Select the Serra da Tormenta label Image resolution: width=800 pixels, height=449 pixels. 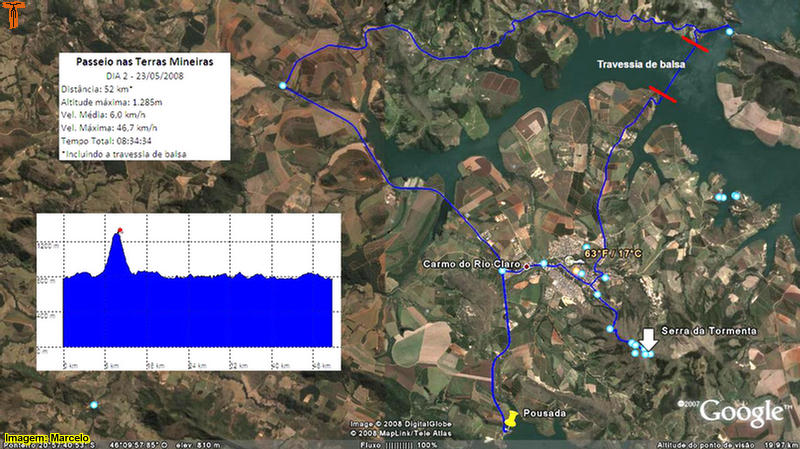coord(709,331)
